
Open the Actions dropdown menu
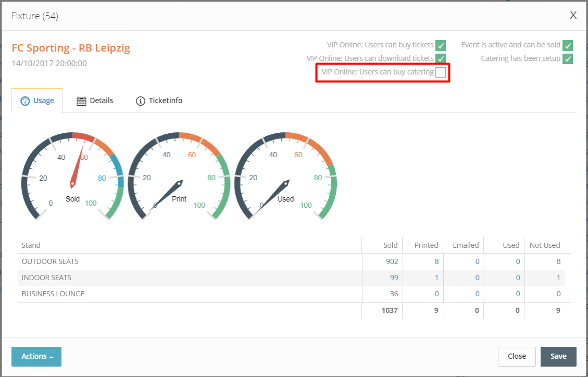(x=36, y=356)
